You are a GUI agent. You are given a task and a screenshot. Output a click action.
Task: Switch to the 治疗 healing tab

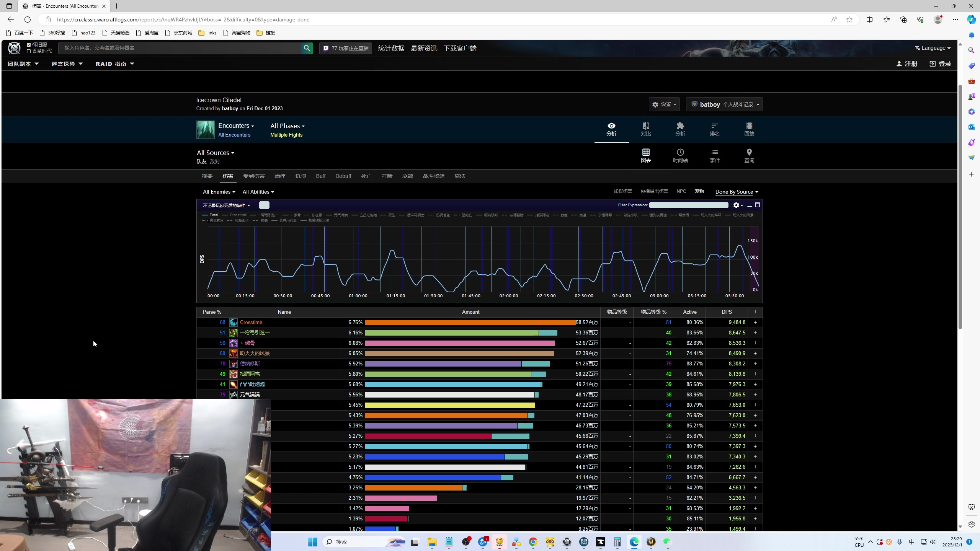(279, 176)
